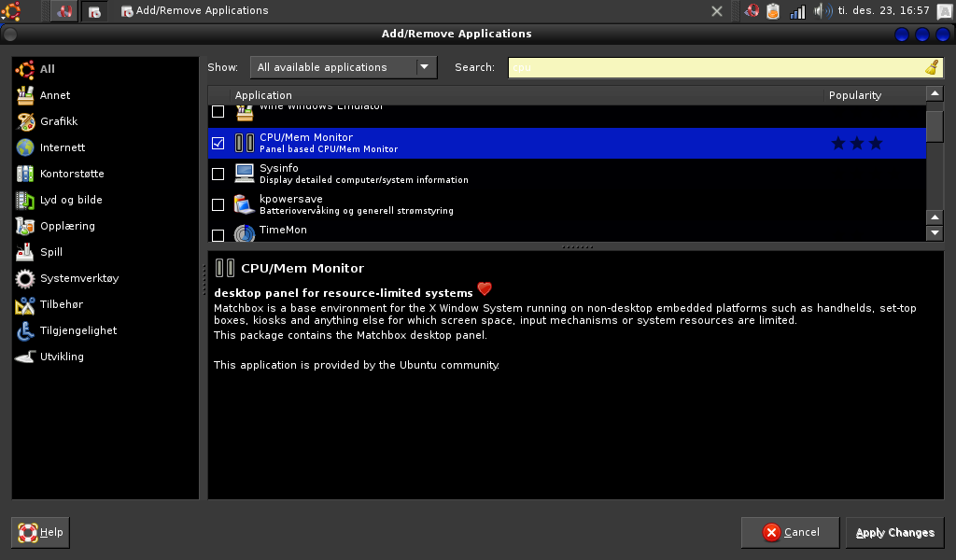Open the Ubuntu logo main menu
Viewport: 956px width, 560px height.
(x=11, y=10)
